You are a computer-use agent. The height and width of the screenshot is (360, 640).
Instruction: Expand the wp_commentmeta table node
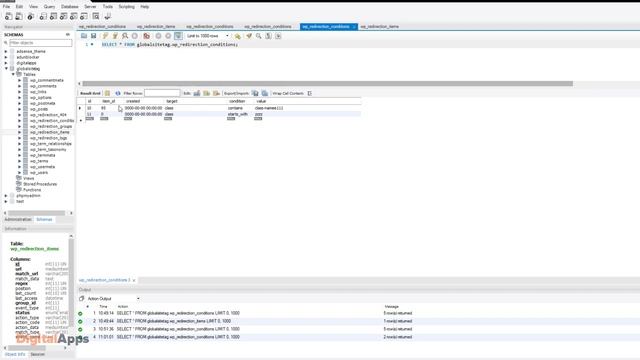pyautogui.click(x=19, y=80)
